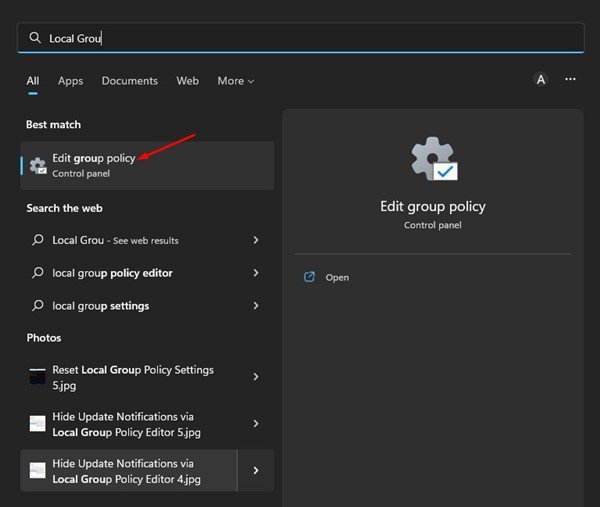Click search icon beside 'local group settings'
This screenshot has height=507, width=600.
[38, 305]
